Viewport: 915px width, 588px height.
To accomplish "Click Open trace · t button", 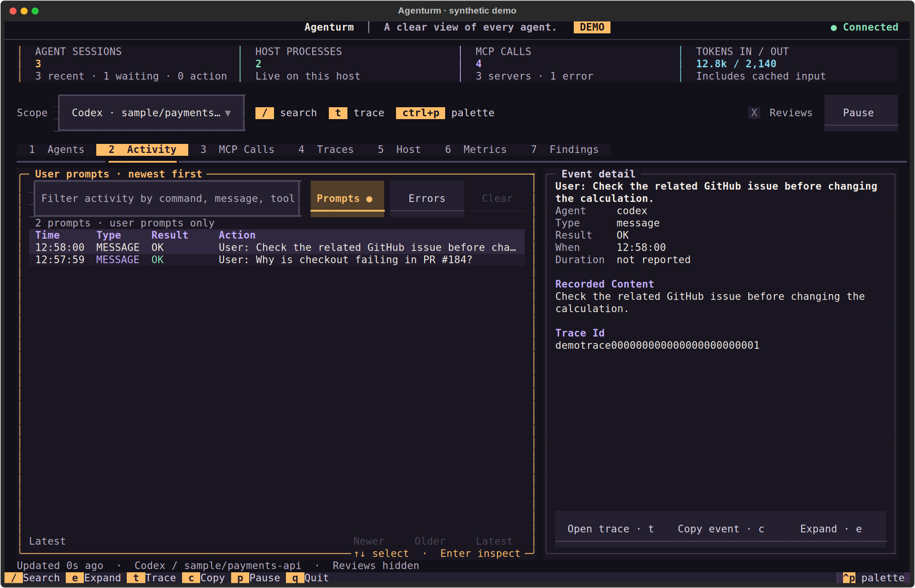I will click(610, 529).
